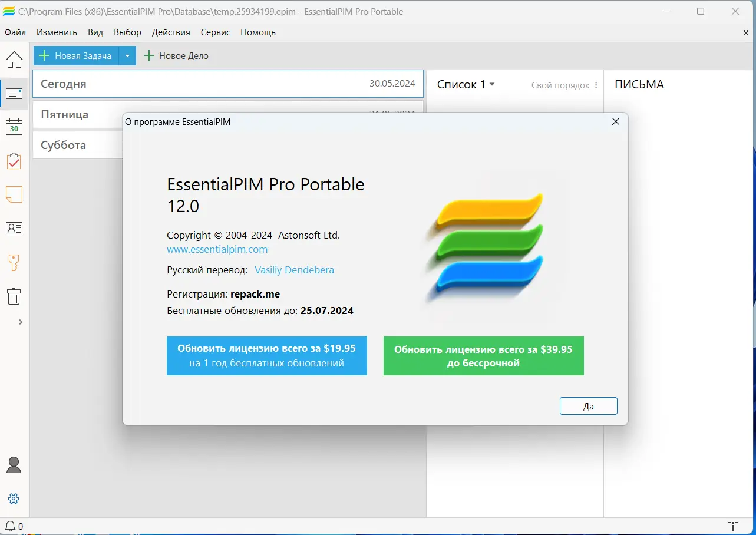Expand the sidebar with the small chevron
This screenshot has height=535, width=756.
point(21,322)
